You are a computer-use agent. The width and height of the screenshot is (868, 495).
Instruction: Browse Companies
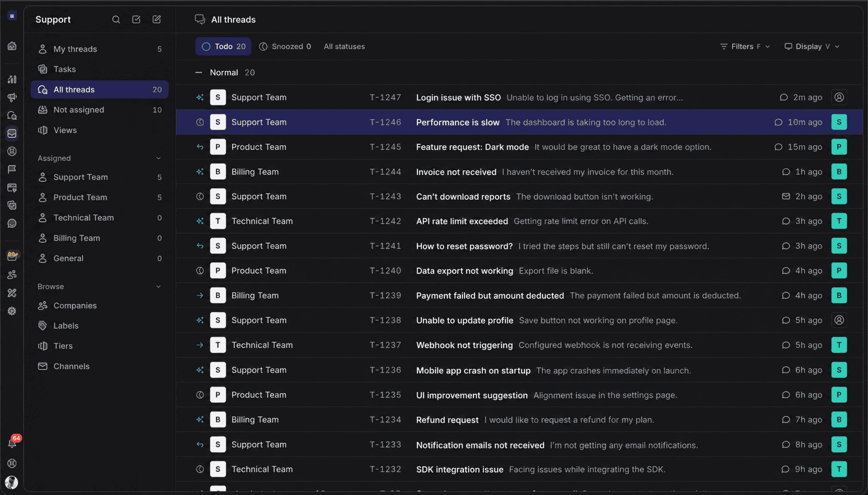(x=99, y=305)
